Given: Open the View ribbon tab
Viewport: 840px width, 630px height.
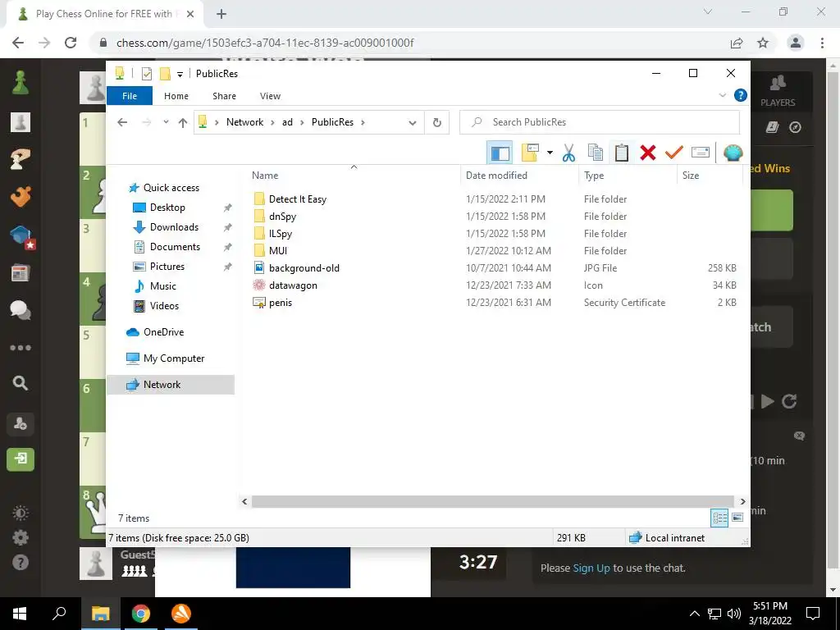Looking at the screenshot, I should pos(270,96).
